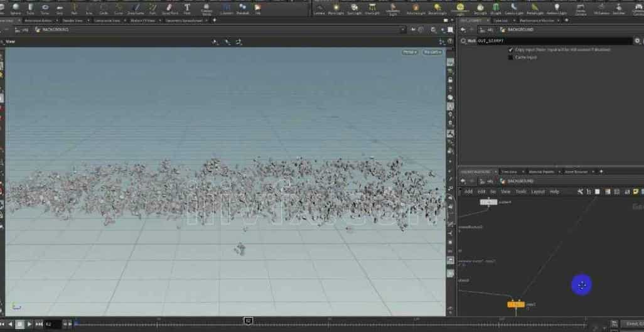This screenshot has height=332, width=644.
Task: Add a Portal Light from the shelf
Action: (535, 8)
